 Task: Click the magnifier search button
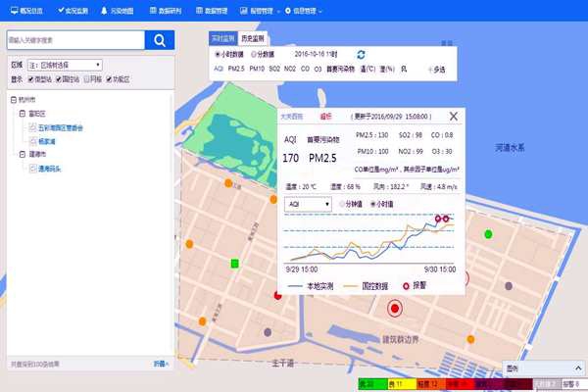point(159,40)
